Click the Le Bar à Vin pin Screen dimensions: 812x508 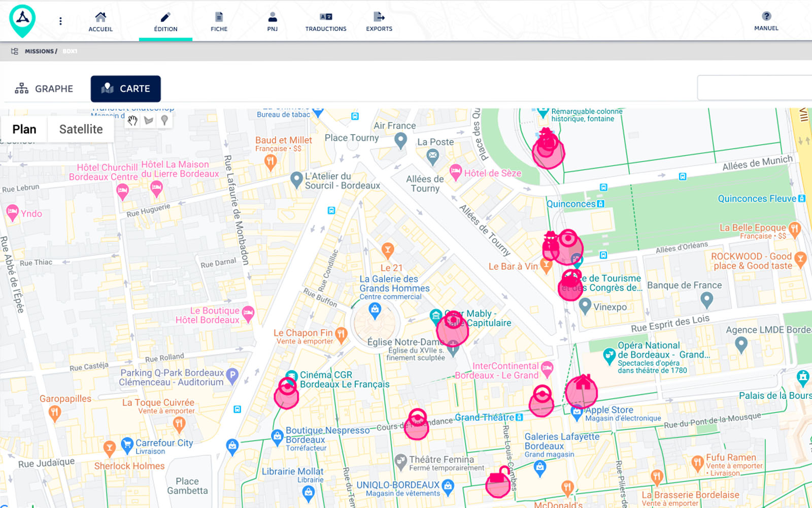(x=546, y=265)
